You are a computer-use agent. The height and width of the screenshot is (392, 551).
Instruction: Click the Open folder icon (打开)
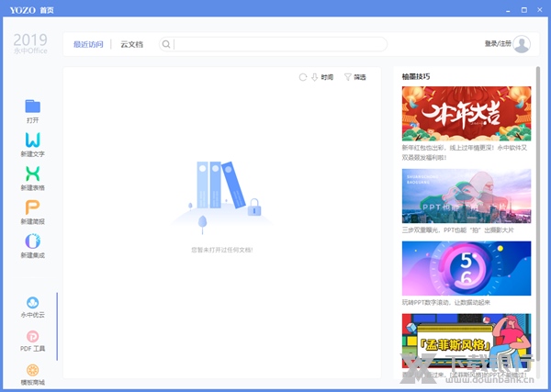(32, 106)
